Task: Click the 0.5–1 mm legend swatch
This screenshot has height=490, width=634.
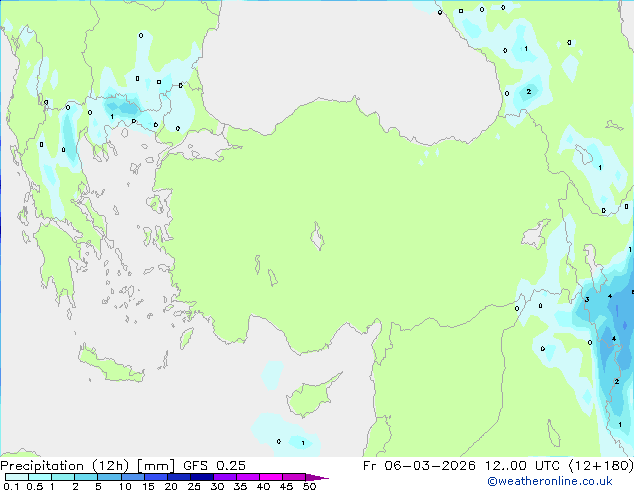Action: (40, 477)
